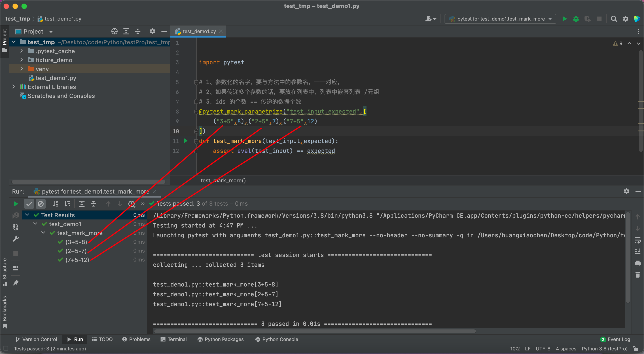The width and height of the screenshot is (644, 354).
Task: Toggle auto-test in Run sidebar
Action: 15,227
